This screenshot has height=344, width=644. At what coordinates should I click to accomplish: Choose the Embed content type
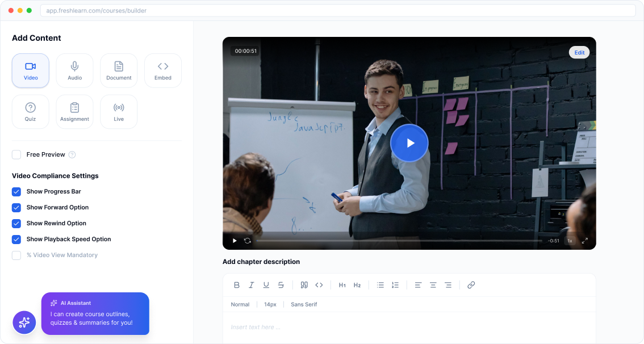tap(163, 70)
